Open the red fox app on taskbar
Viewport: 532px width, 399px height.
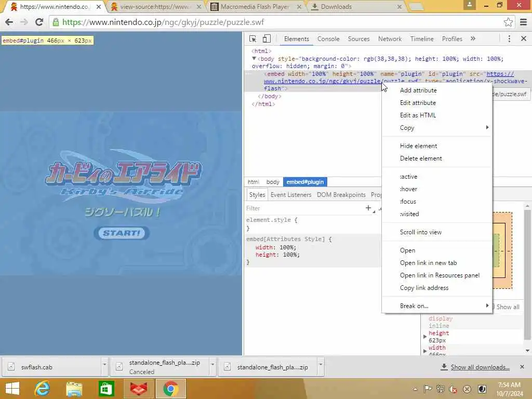click(x=139, y=389)
